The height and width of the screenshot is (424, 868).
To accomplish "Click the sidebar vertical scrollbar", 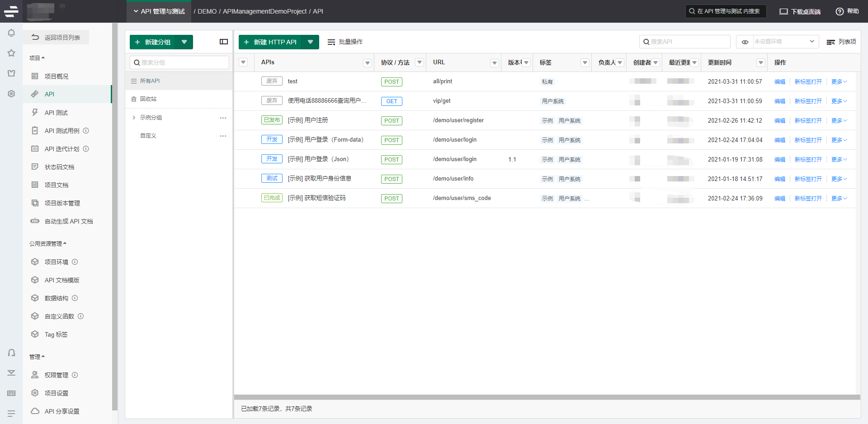I will pos(115,217).
